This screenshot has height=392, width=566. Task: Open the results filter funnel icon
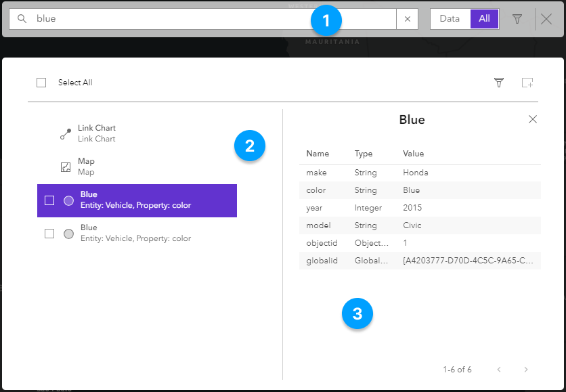tap(499, 83)
